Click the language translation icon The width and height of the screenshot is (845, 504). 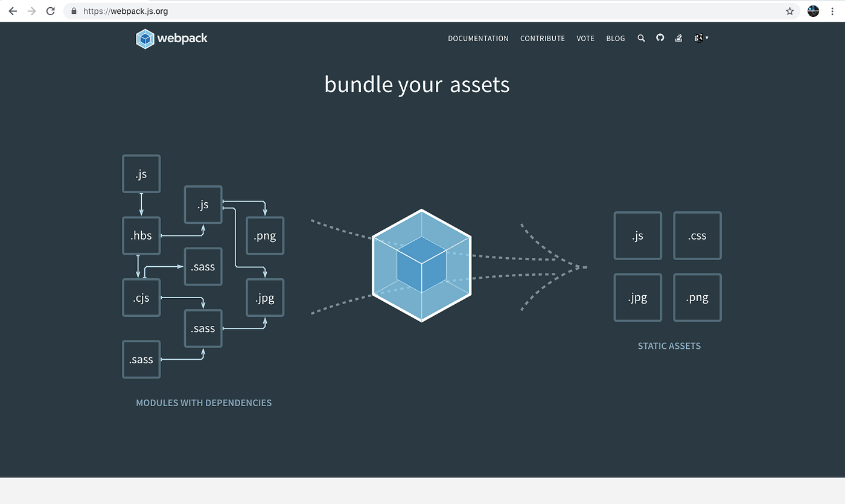[698, 37]
